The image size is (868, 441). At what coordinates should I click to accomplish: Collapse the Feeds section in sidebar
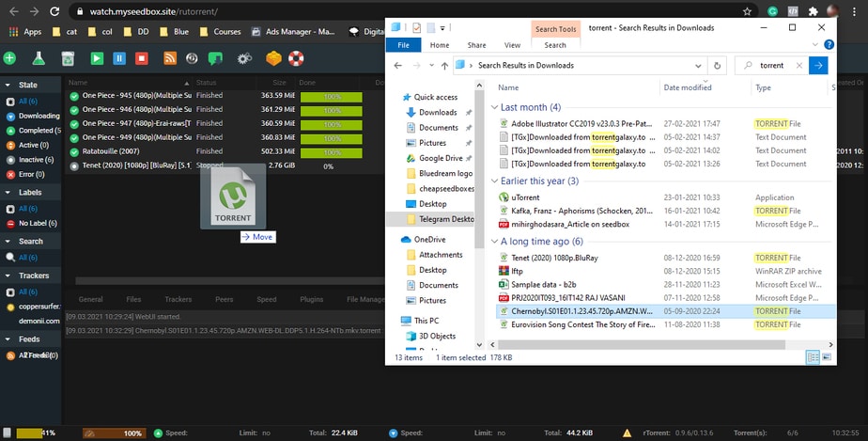coord(8,339)
